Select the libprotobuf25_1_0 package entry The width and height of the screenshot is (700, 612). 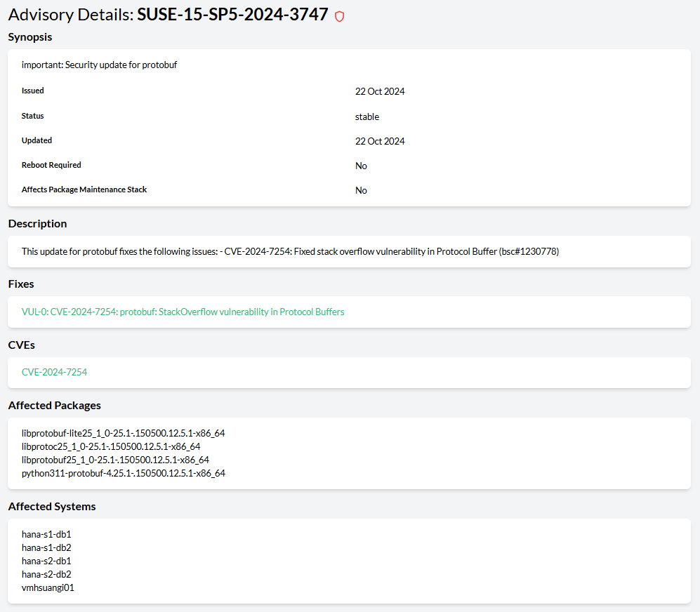[115, 460]
